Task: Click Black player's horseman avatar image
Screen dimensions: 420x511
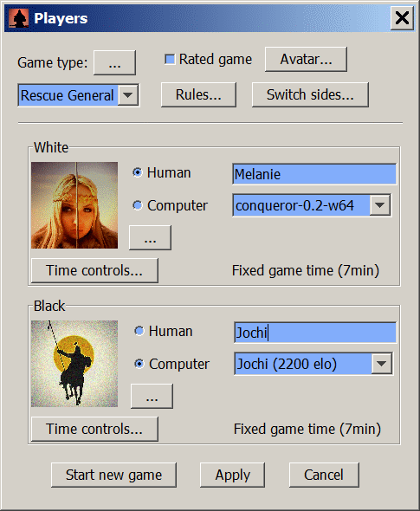Action: 74,364
